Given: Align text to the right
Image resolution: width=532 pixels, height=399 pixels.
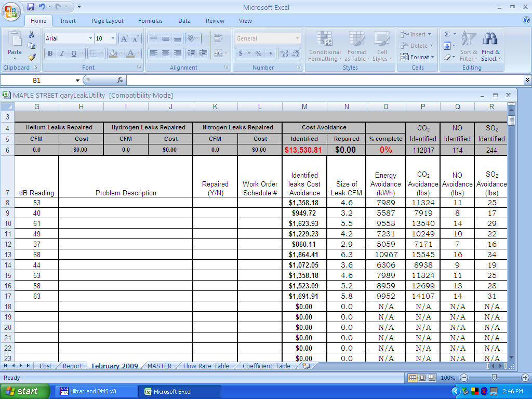Looking at the screenshot, I should point(178,54).
